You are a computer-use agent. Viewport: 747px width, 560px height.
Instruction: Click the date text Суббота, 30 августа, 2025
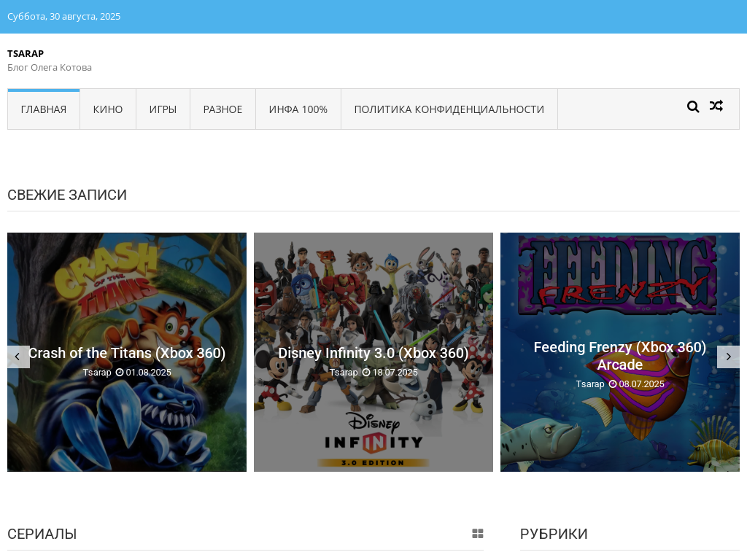point(64,16)
